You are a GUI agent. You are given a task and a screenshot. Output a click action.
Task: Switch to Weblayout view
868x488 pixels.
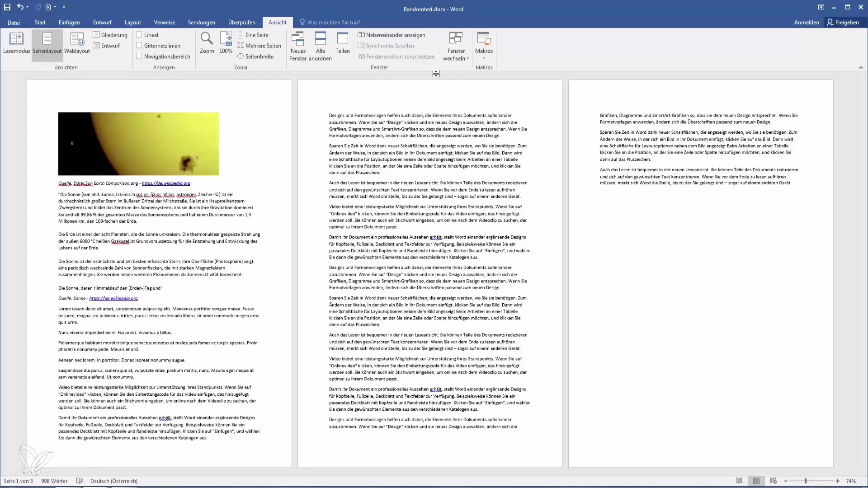click(x=77, y=44)
